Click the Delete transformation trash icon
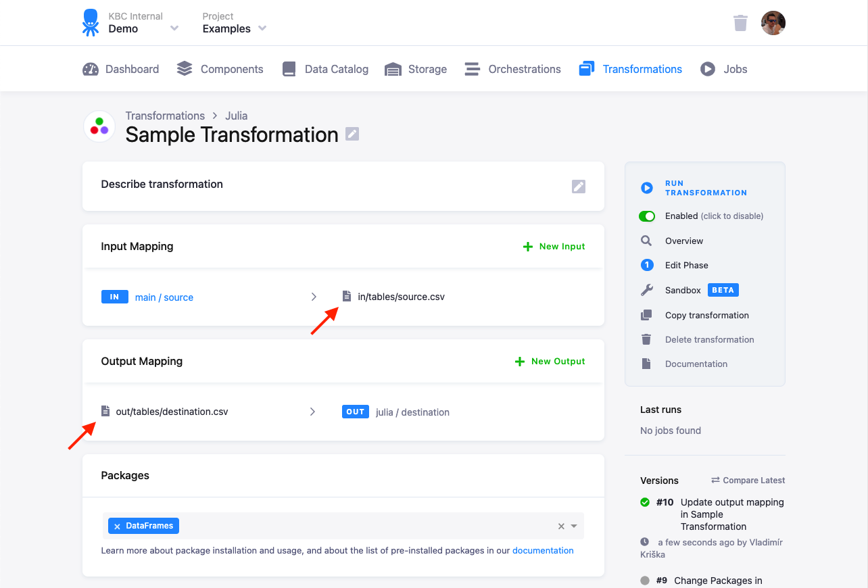Viewport: 868px width, 588px height. pyautogui.click(x=646, y=339)
